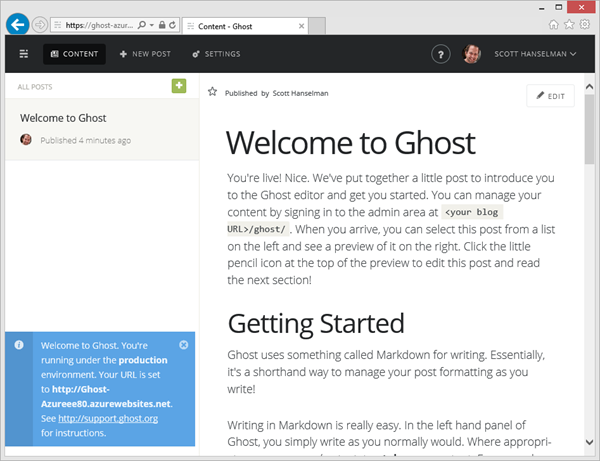Click the Welcome to Ghost preview heading
600x461 pixels.
pos(351,143)
